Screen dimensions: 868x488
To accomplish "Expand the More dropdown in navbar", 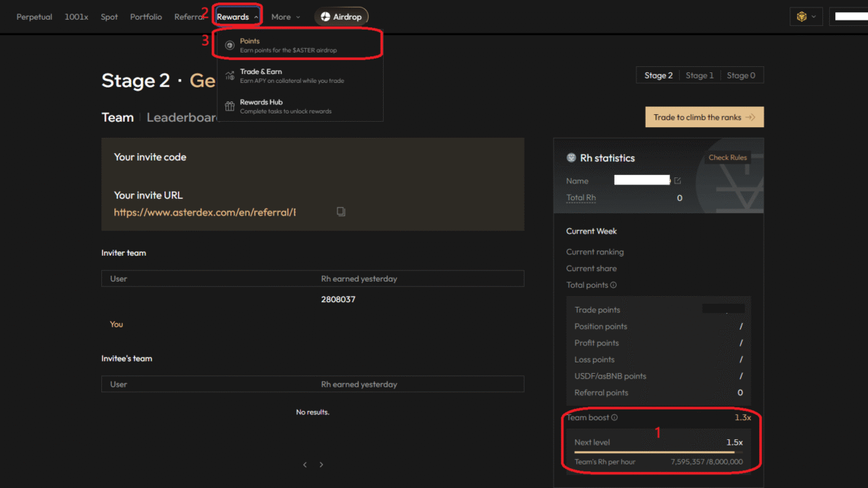I will pyautogui.click(x=286, y=17).
